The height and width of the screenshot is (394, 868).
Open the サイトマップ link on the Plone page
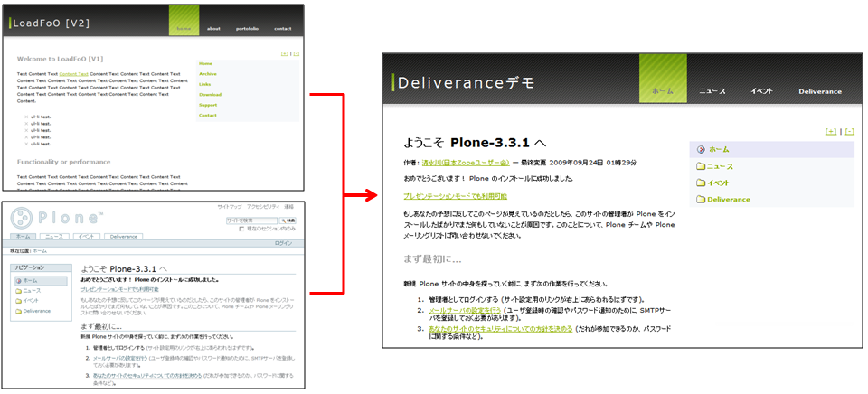pos(230,206)
